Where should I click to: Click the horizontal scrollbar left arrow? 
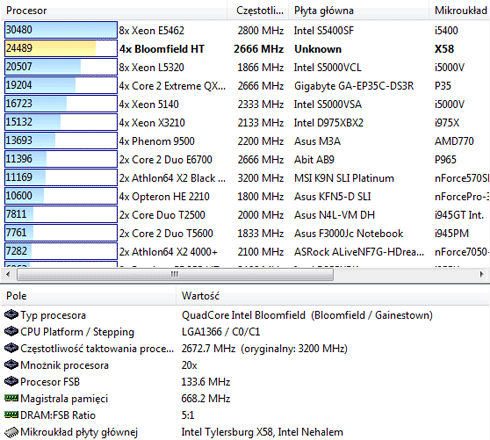(8, 274)
